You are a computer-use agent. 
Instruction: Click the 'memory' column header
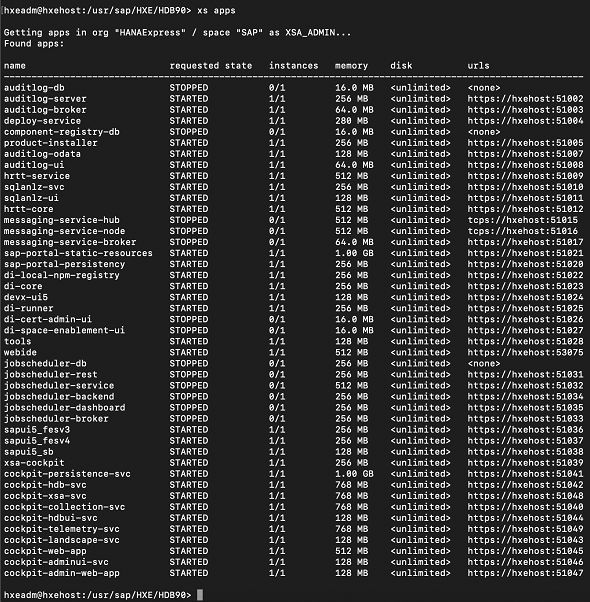351,66
